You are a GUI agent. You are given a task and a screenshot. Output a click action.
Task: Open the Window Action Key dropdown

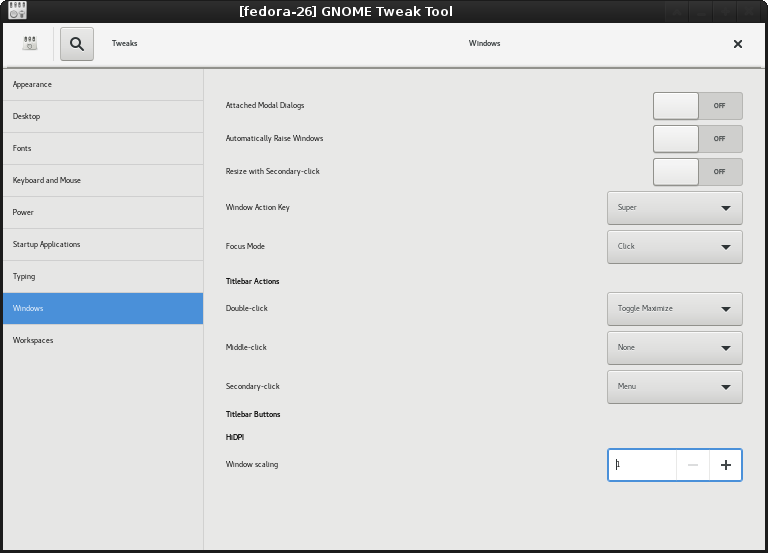[x=674, y=208]
